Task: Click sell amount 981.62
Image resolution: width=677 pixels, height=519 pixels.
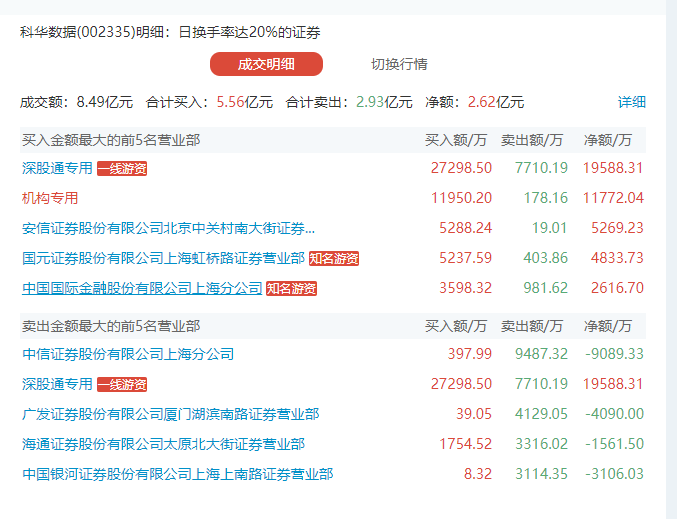Action: tap(546, 288)
